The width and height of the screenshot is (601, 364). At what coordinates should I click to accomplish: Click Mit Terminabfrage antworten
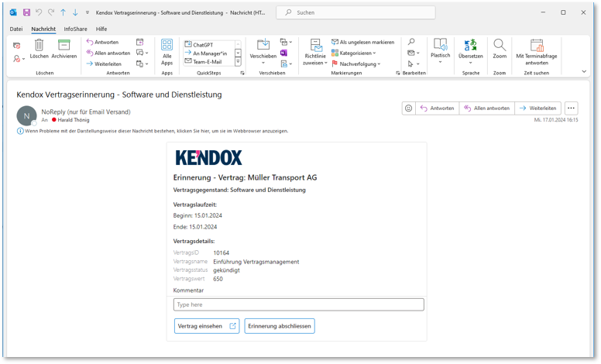537,52
